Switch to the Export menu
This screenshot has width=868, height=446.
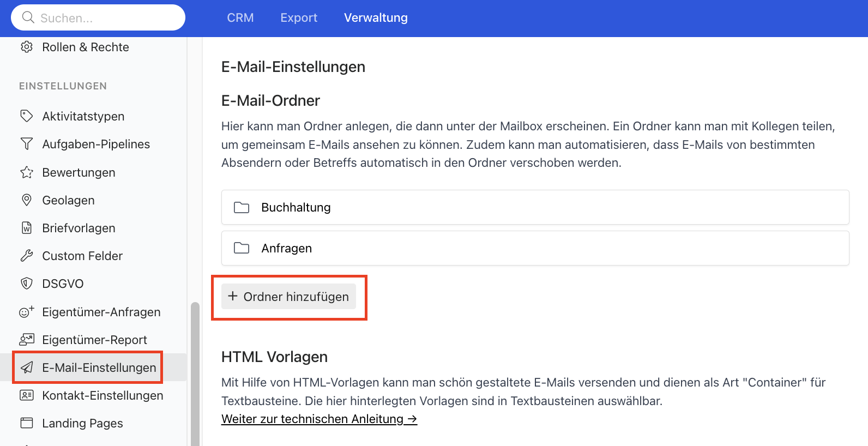click(x=299, y=18)
